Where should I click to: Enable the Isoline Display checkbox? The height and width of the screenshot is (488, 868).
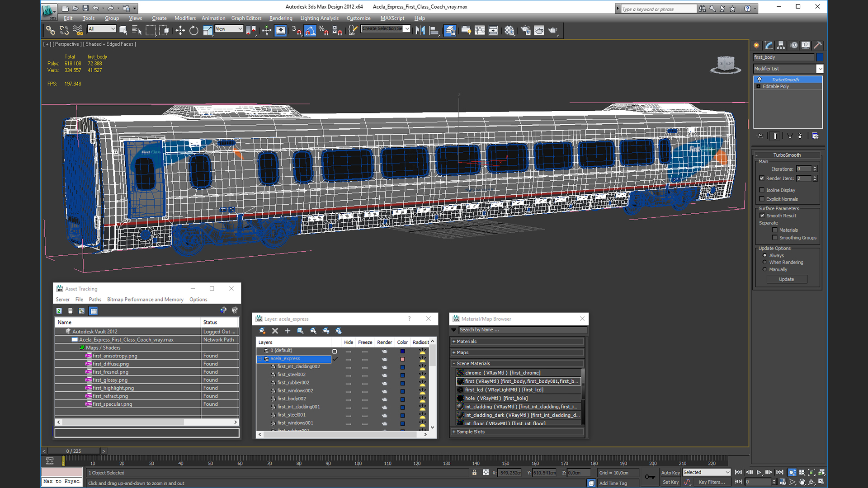pyautogui.click(x=762, y=190)
